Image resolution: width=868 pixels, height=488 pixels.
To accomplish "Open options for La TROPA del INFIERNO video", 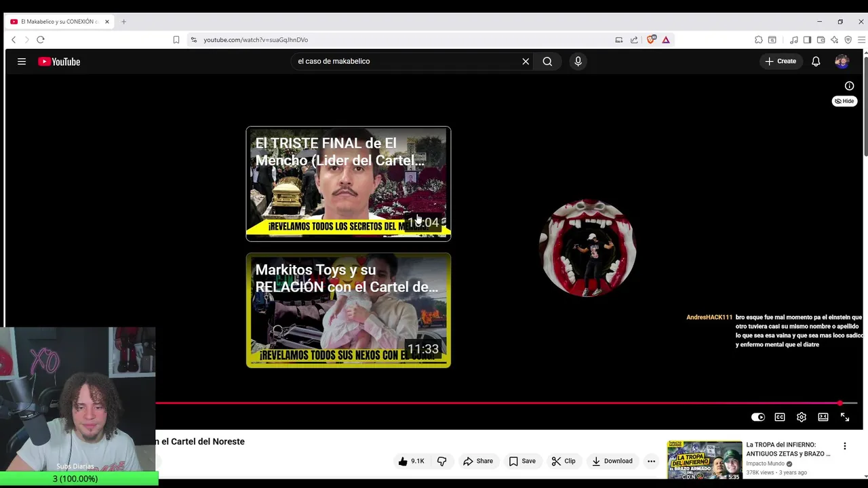I will (x=845, y=446).
